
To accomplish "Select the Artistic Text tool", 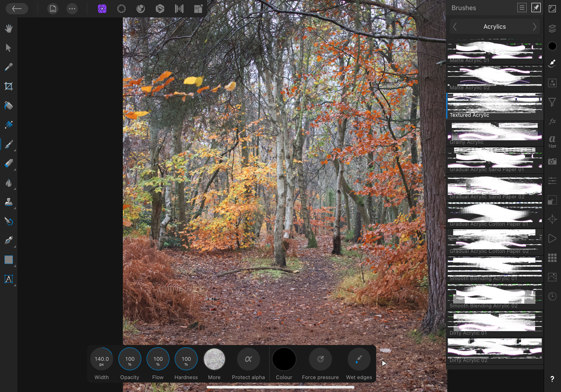I will click(9, 279).
